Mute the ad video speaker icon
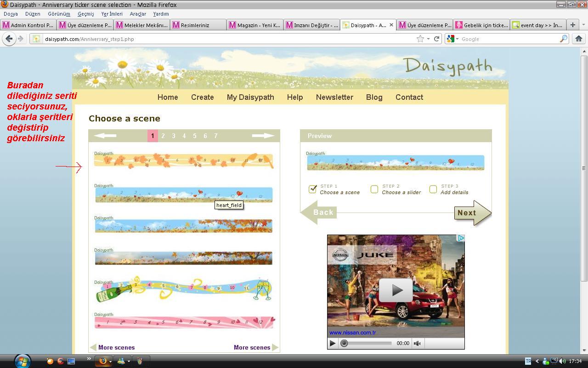The width and height of the screenshot is (588, 368). click(417, 343)
